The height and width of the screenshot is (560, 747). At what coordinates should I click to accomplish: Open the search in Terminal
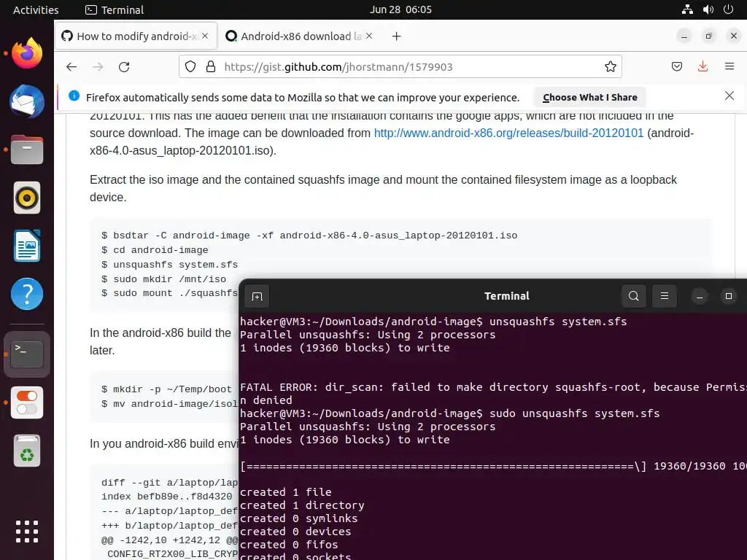pos(634,296)
